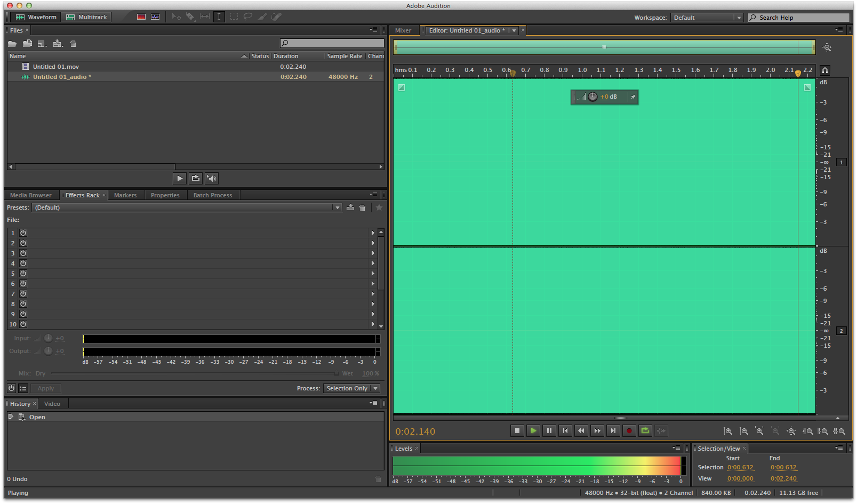
Task: Select the Spot Healing Brush tool
Action: pos(276,17)
